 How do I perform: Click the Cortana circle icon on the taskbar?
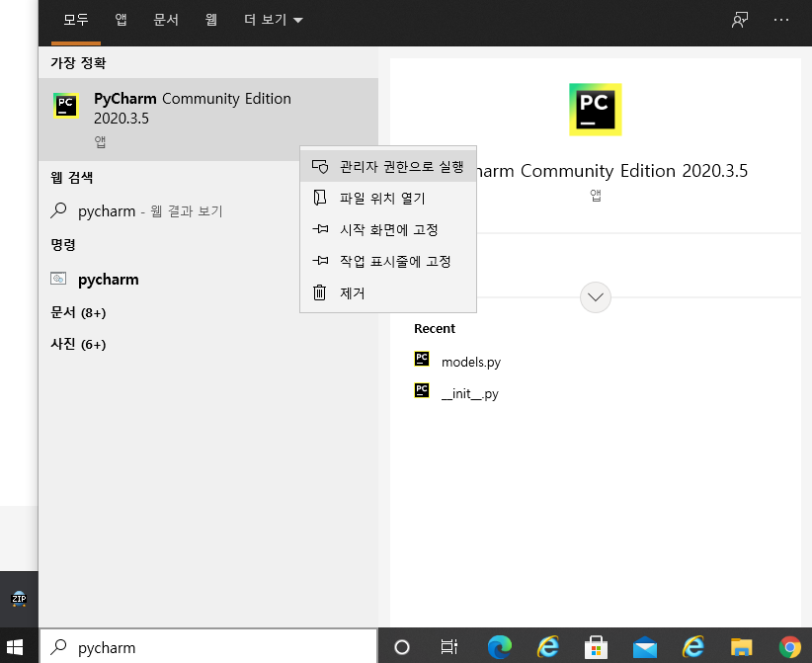pyautogui.click(x=402, y=647)
